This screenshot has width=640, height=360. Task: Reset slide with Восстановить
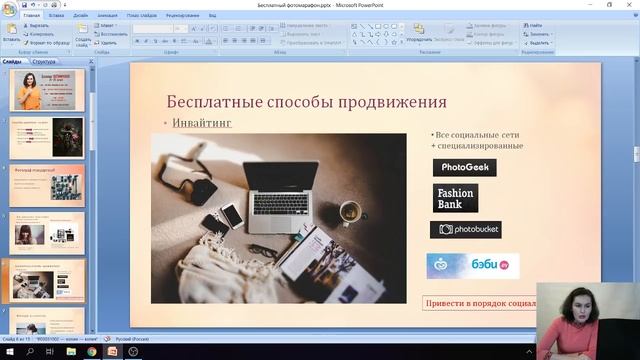point(111,34)
